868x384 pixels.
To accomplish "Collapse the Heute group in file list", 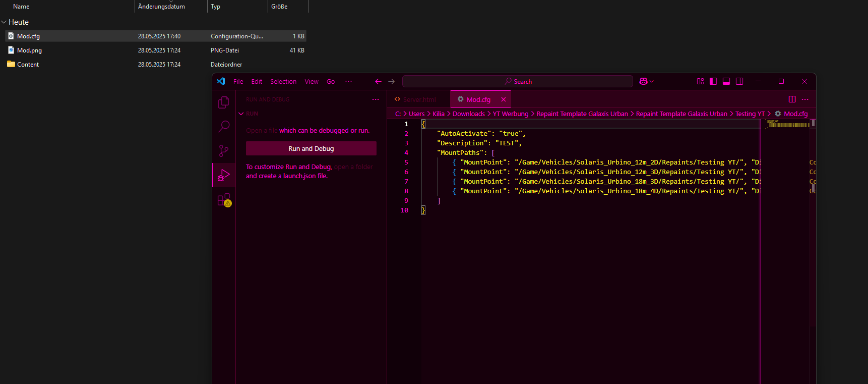I will 4,22.
